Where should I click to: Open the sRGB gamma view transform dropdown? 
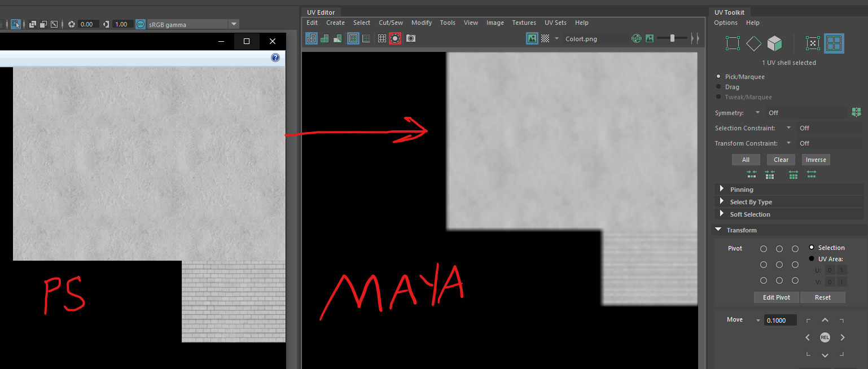234,24
